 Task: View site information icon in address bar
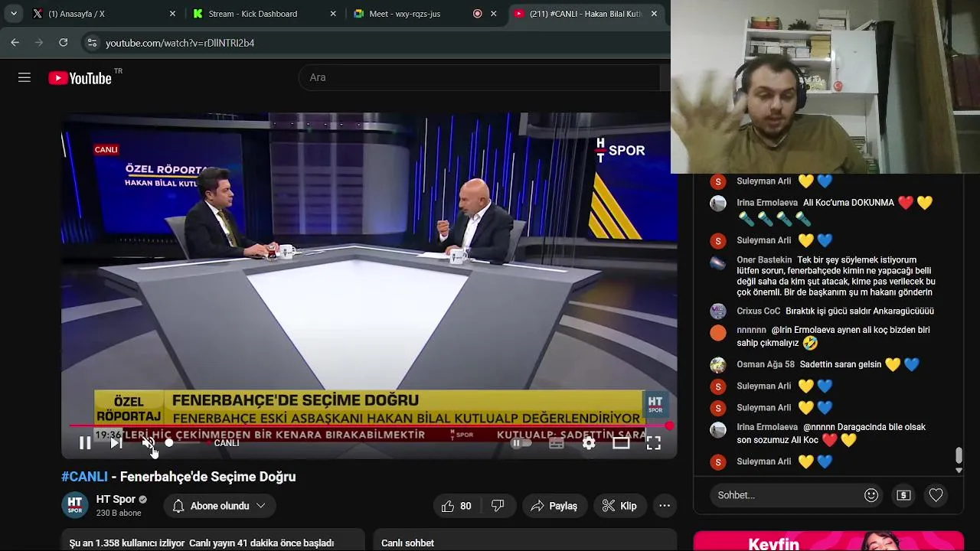92,43
